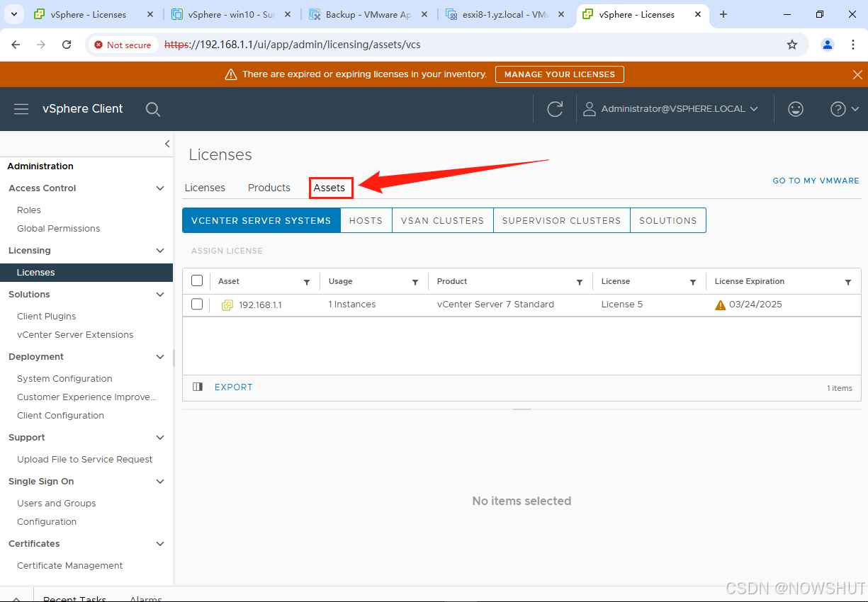Viewport: 868px width, 602px height.
Task: Select the SUPERVISOR CLUSTERS tab
Action: point(561,220)
